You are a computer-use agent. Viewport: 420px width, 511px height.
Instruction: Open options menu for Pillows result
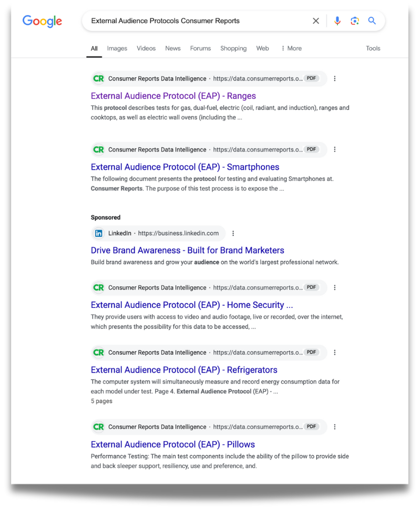[334, 427]
